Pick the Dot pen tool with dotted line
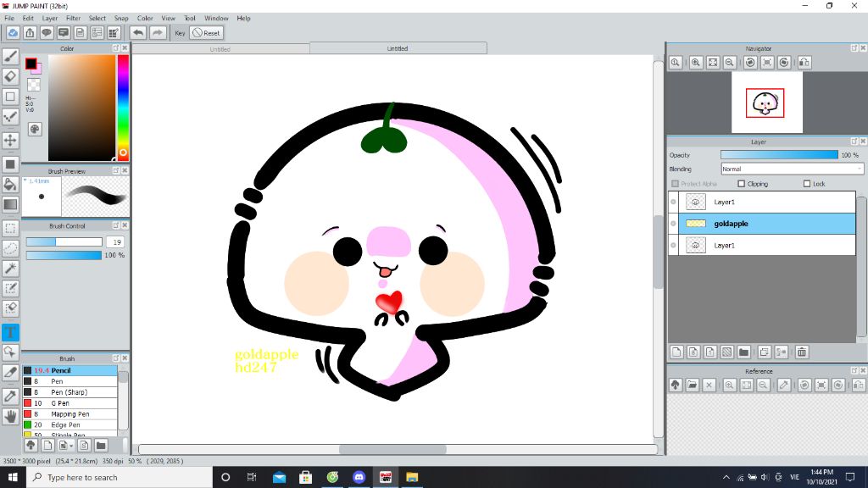 (10, 116)
